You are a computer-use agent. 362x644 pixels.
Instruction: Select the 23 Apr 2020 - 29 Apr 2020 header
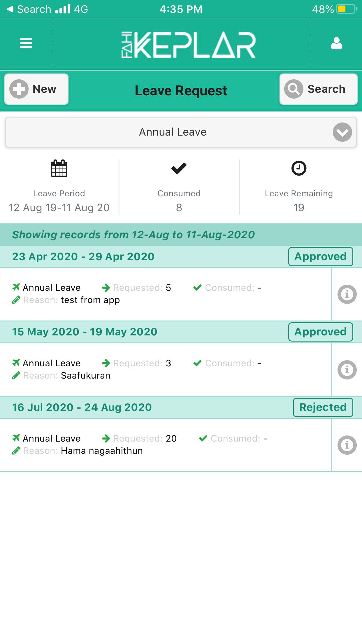click(x=83, y=257)
